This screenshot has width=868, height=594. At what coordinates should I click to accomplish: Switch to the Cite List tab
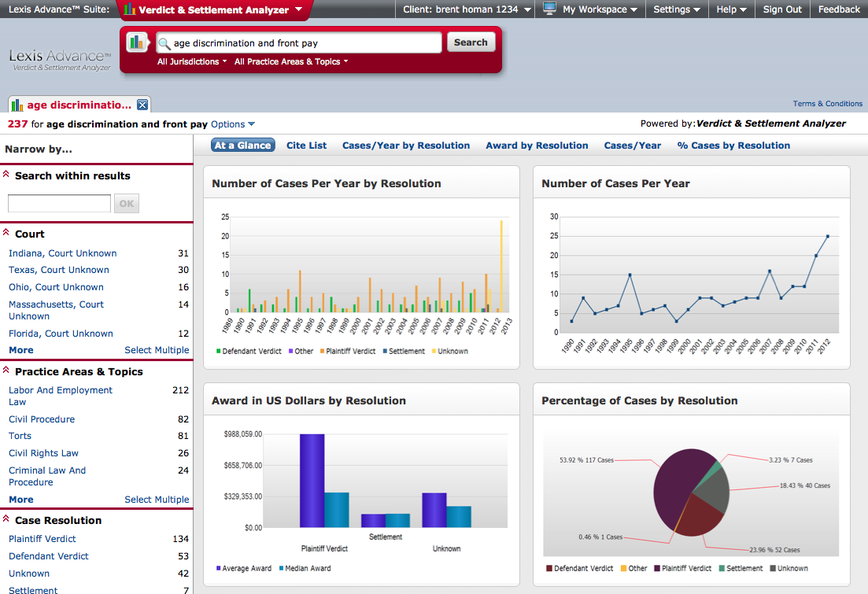point(307,145)
